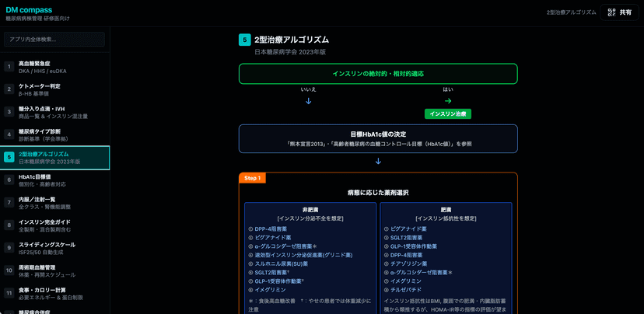Click the blue down arrow under いいえ

click(309, 101)
